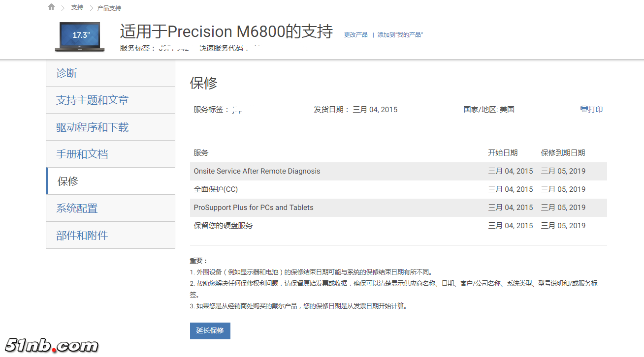Viewport: 644px width, 357px height.
Task: Click 产品支持 in the breadcrumb
Action: tap(110, 8)
